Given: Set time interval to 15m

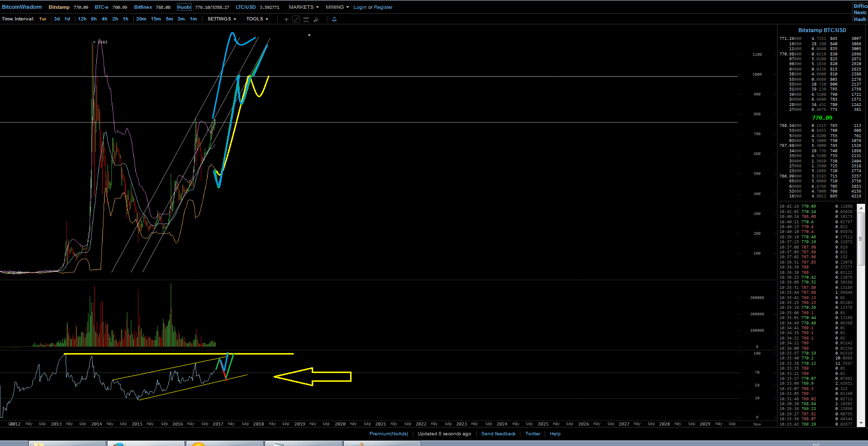Looking at the screenshot, I should tap(156, 19).
